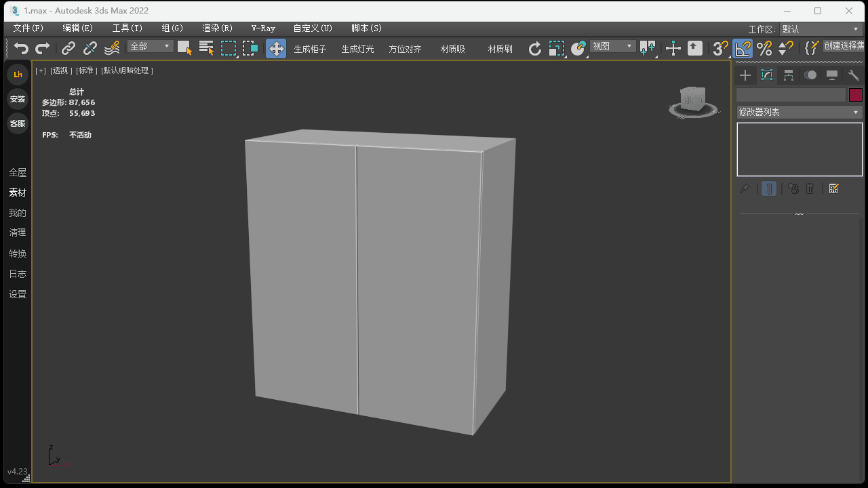Click the Select and Scale tool
Viewport: 868px width, 488px height.
[557, 48]
